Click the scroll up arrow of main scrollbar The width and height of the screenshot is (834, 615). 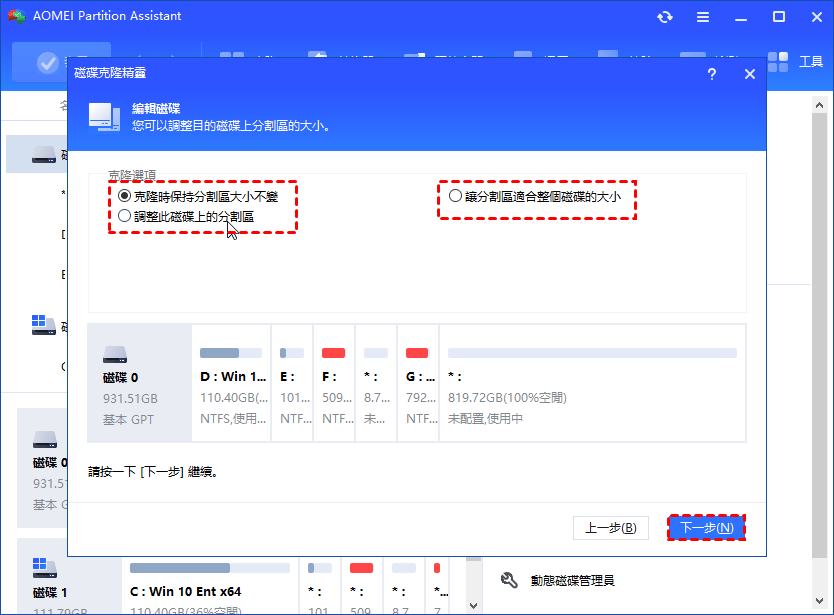click(819, 105)
